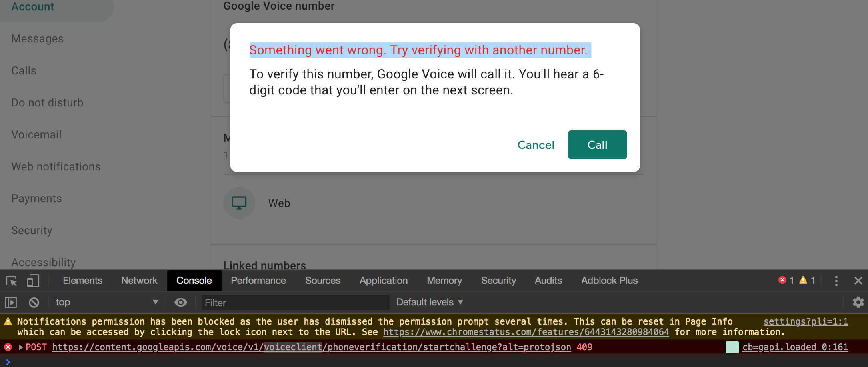Select Do not disturb in sidebar
The width and height of the screenshot is (868, 367).
click(x=47, y=103)
